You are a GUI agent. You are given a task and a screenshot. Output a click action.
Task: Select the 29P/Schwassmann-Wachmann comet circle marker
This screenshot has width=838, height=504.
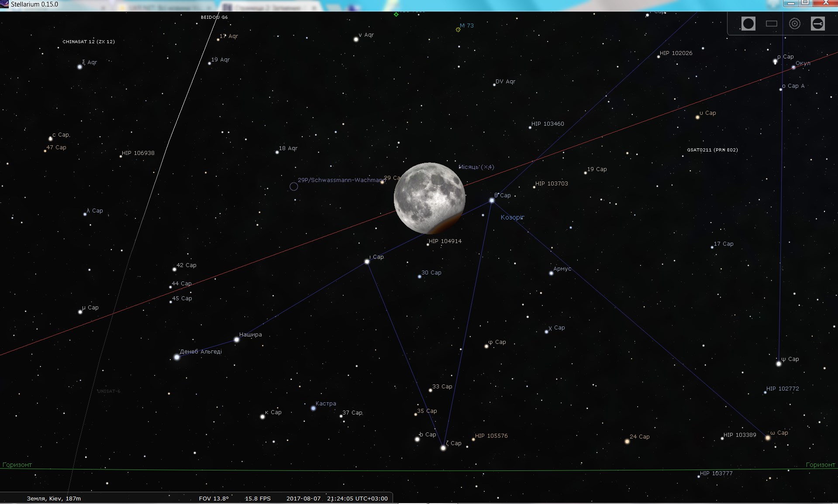click(x=294, y=187)
